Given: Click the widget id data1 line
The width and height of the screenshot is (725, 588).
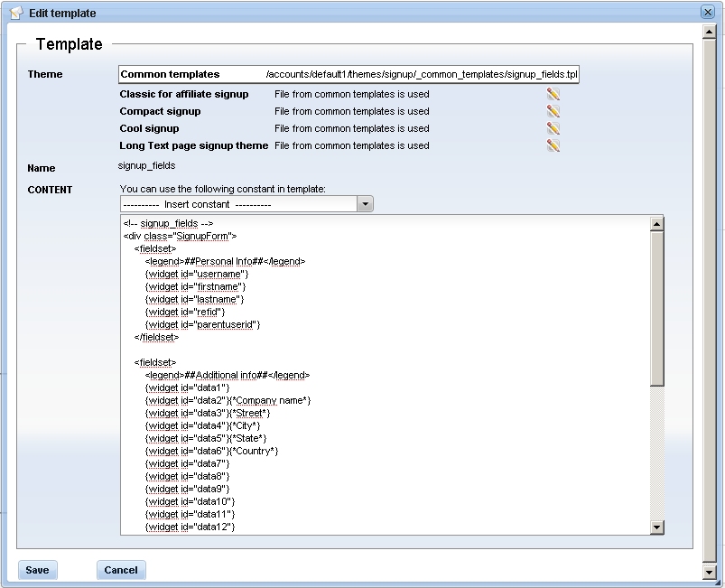Looking at the screenshot, I should click(x=187, y=387).
